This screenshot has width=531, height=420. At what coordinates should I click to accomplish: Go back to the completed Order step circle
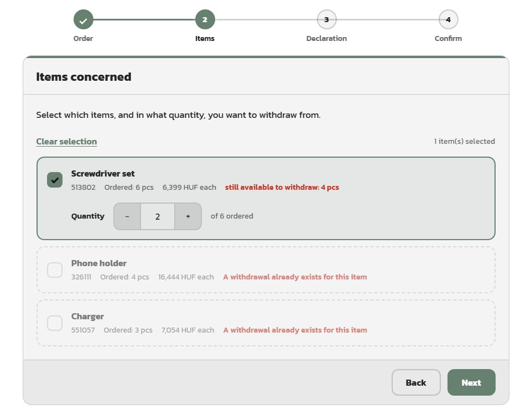click(x=84, y=20)
